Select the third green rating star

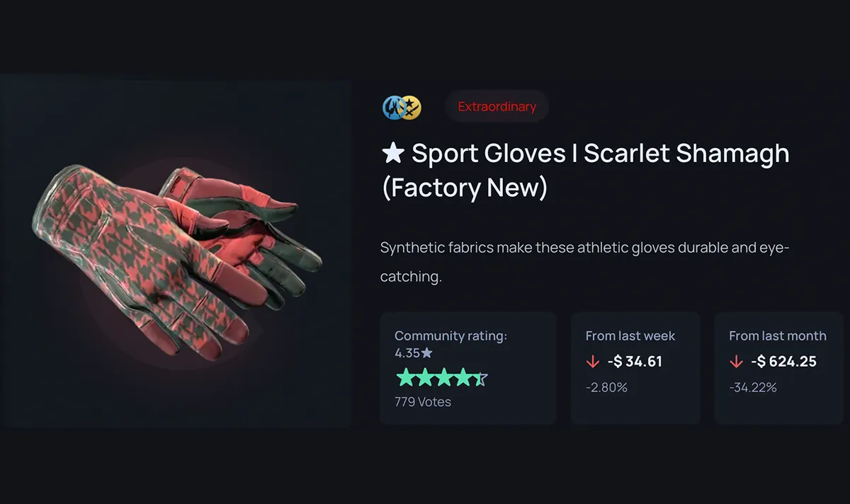coord(443,377)
